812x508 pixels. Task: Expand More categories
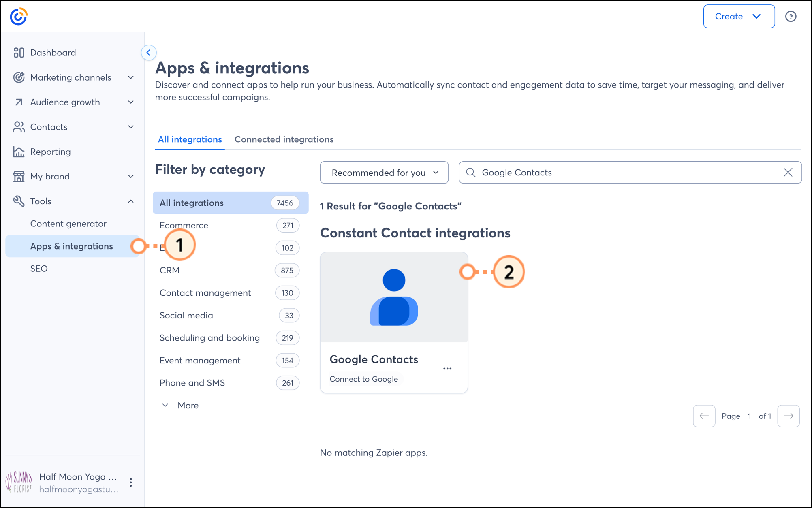pos(180,406)
